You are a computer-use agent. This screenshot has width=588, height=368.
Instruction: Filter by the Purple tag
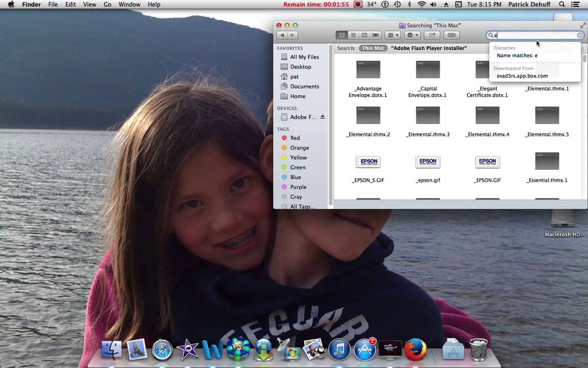[x=298, y=187]
